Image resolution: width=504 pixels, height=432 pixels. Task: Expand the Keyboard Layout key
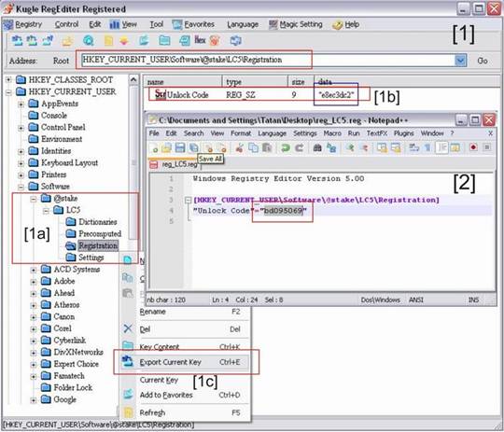pyautogui.click(x=21, y=163)
